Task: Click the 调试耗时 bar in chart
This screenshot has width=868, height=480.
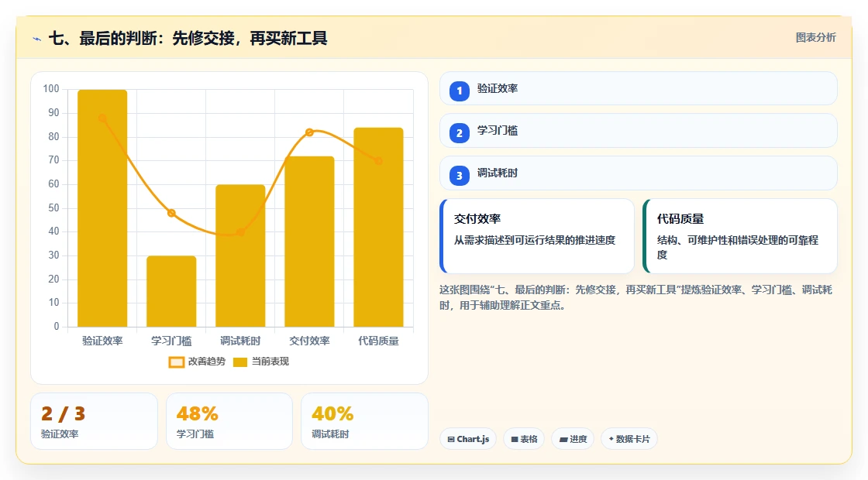Action: 240,255
